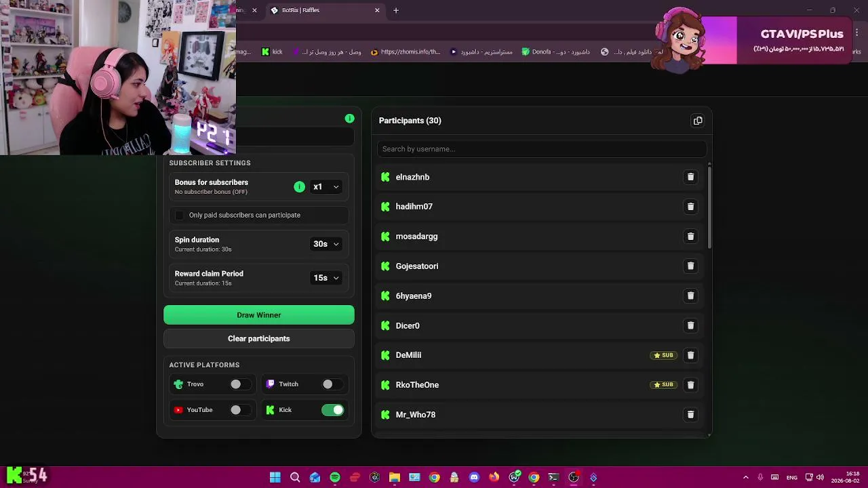Open Spin duration 30s dropdown

[x=325, y=244]
